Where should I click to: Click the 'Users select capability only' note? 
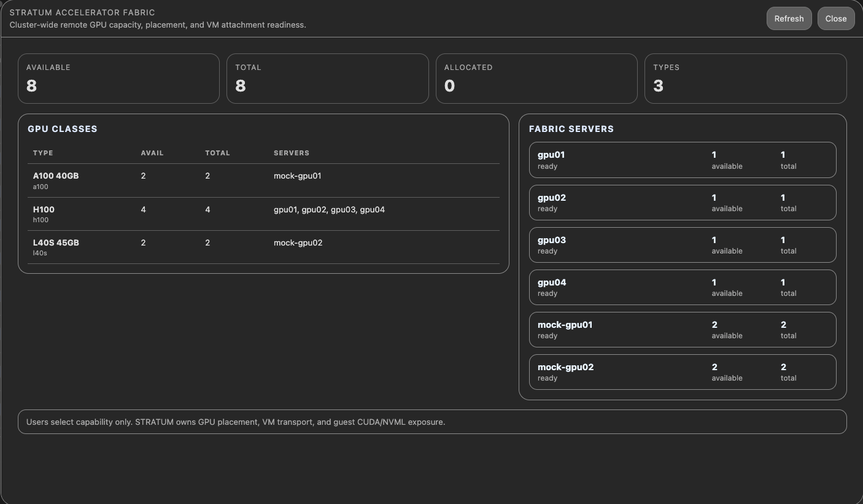[x=236, y=422]
